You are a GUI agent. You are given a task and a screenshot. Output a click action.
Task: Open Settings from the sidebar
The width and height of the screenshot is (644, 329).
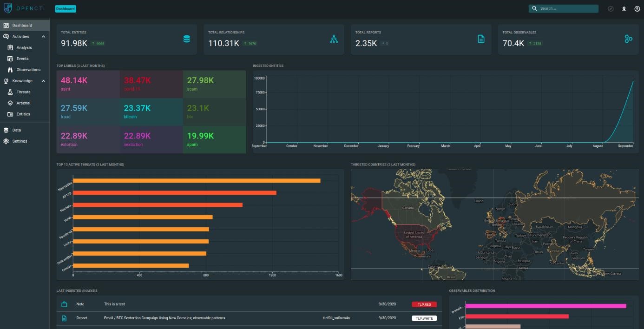[20, 141]
